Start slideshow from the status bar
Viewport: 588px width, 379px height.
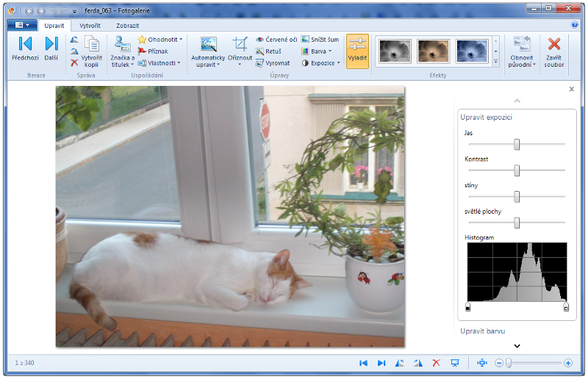pos(455,363)
